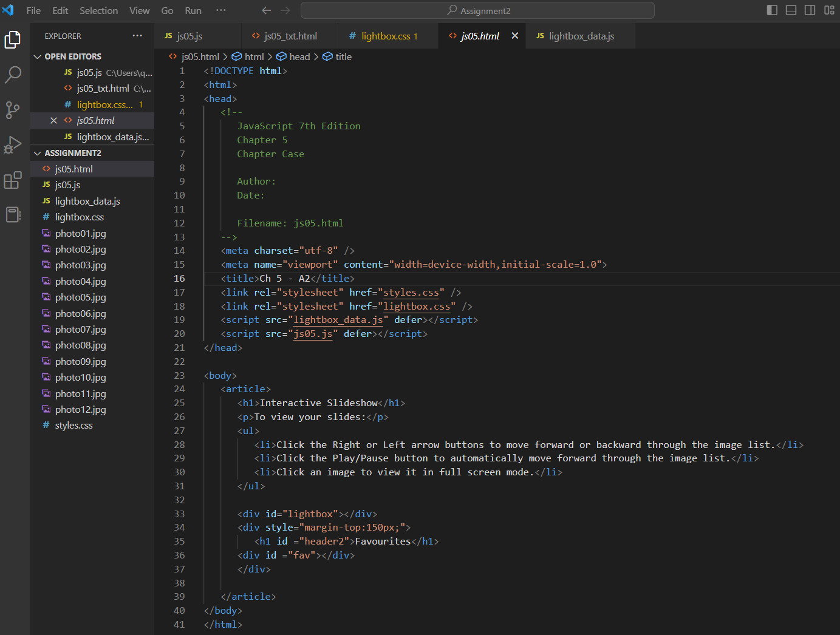The width and height of the screenshot is (840, 635).
Task: Follow the lightbox.css href link in code
Action: click(x=417, y=307)
